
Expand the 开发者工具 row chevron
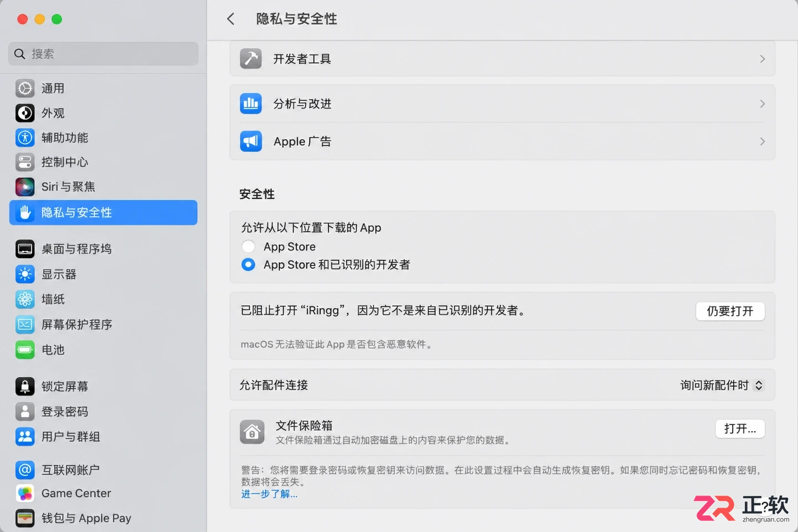(x=763, y=59)
